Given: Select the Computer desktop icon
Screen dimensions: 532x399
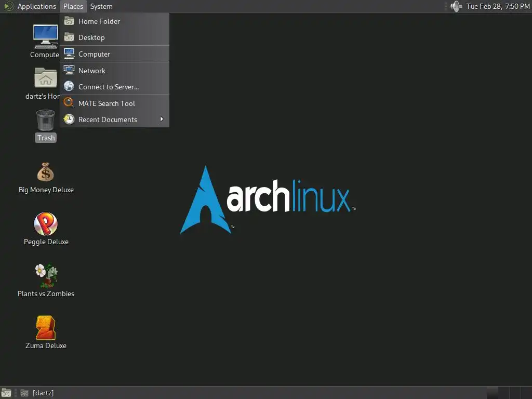Looking at the screenshot, I should click(46, 37).
